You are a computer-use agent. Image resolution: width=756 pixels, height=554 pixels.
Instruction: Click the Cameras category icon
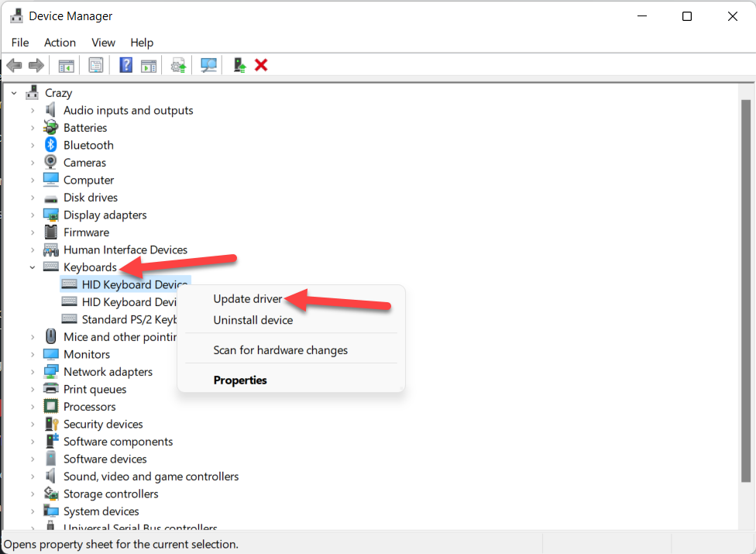pos(51,163)
